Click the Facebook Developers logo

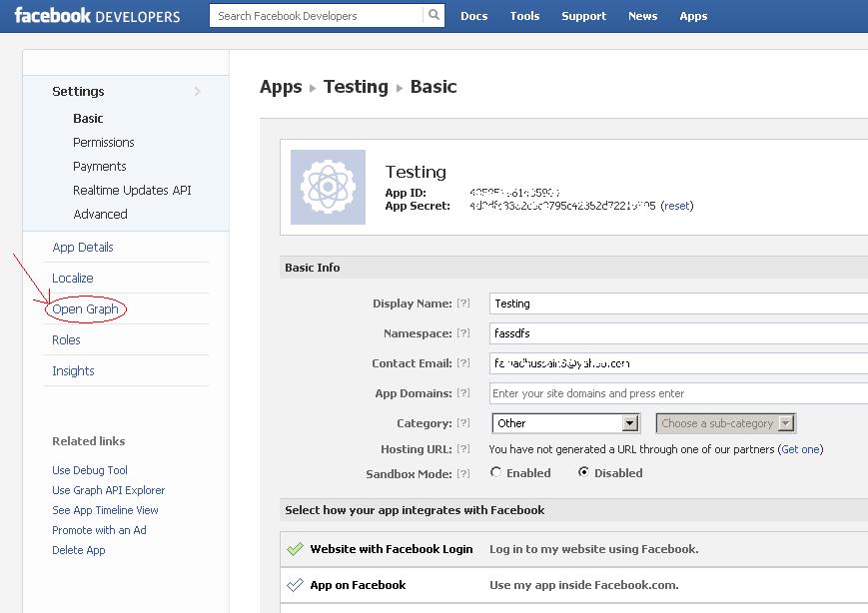click(x=97, y=16)
